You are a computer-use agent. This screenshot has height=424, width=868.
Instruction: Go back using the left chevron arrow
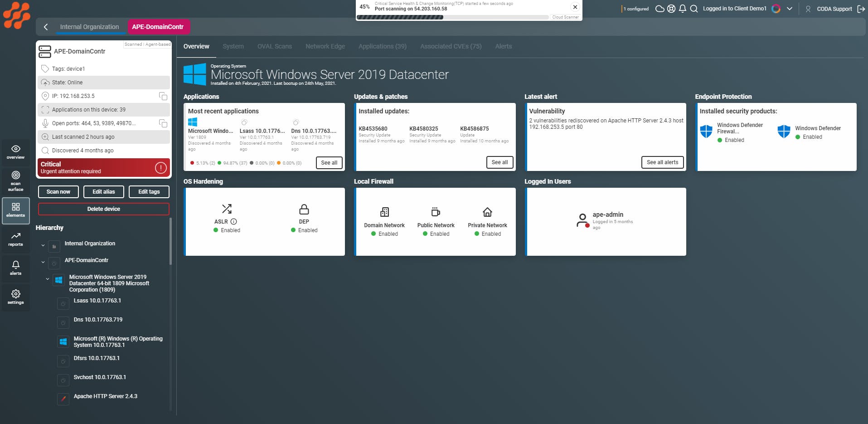(x=46, y=27)
